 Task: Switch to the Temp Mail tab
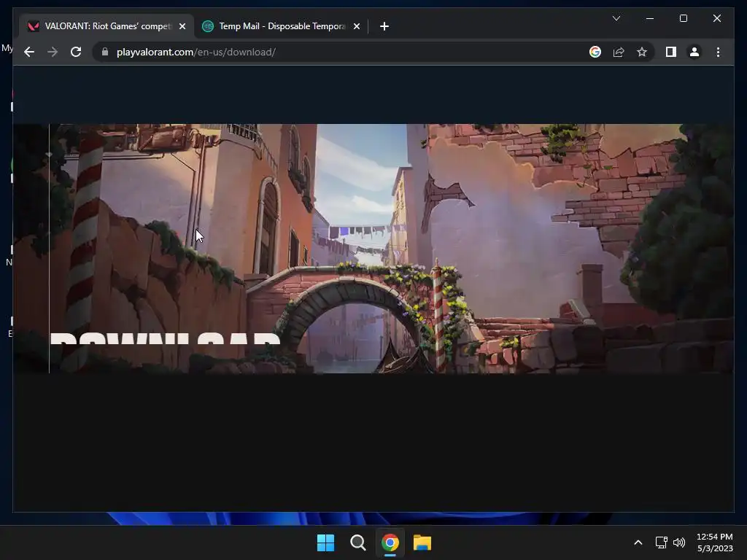pyautogui.click(x=281, y=26)
